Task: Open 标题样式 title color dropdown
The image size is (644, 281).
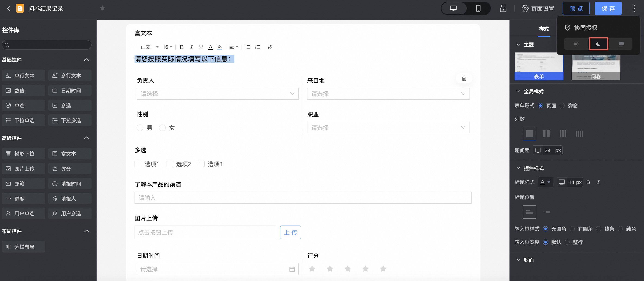Action: pos(546,182)
